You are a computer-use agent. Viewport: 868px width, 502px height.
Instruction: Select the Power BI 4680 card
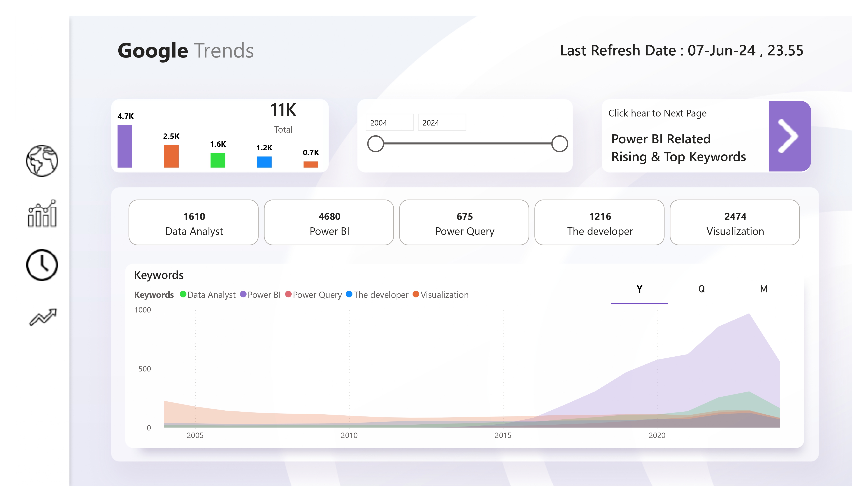pos(329,223)
